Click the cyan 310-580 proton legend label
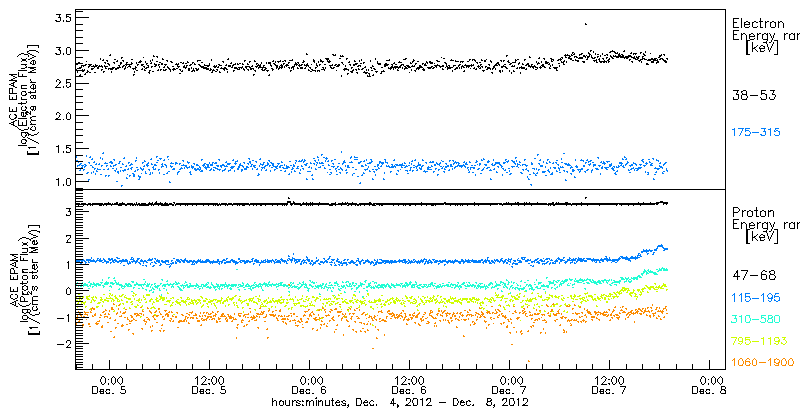The image size is (800, 410). click(x=756, y=320)
